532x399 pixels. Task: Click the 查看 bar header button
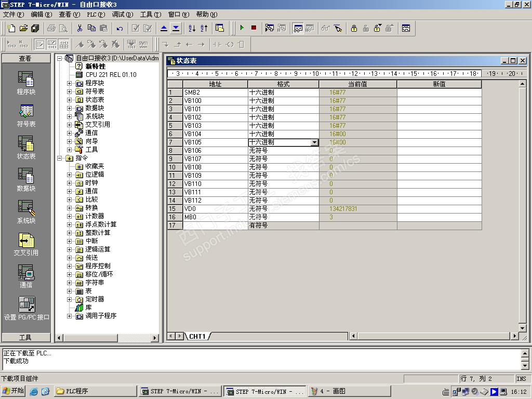point(26,58)
